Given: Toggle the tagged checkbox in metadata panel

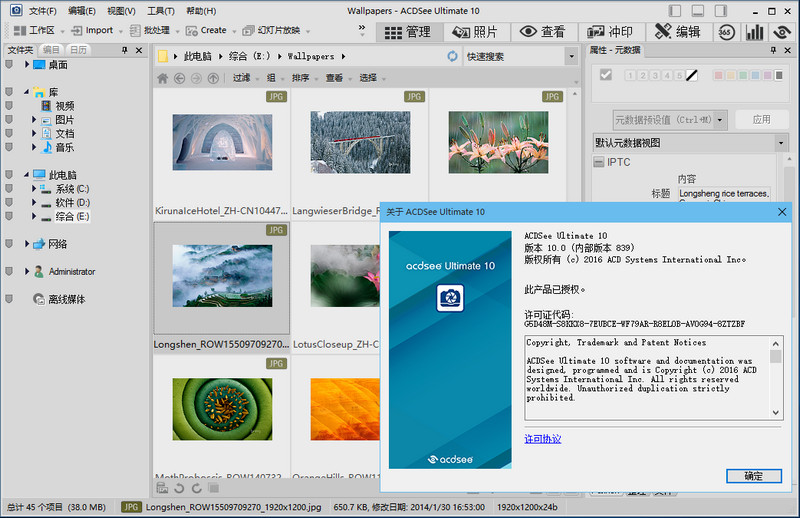Looking at the screenshot, I should point(605,75).
